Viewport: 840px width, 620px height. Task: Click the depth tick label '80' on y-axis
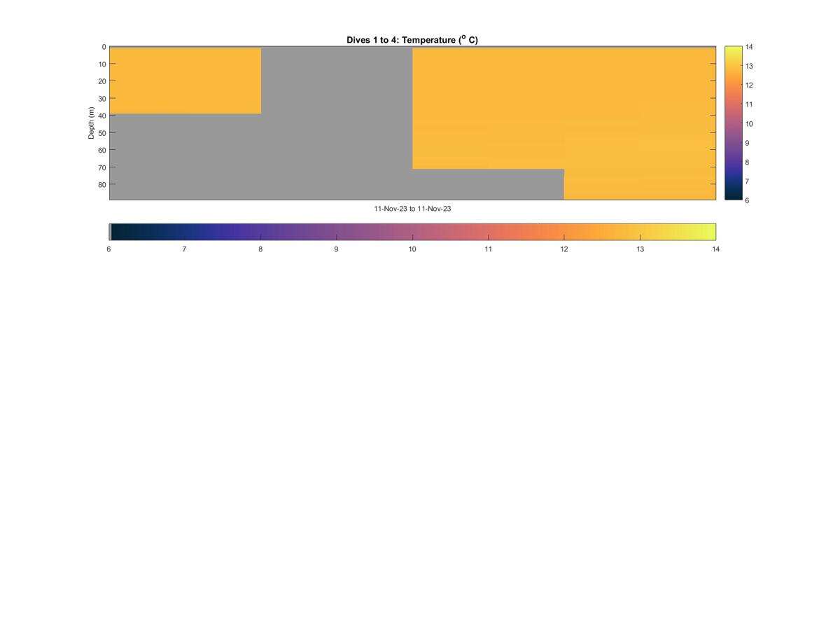tap(101, 184)
